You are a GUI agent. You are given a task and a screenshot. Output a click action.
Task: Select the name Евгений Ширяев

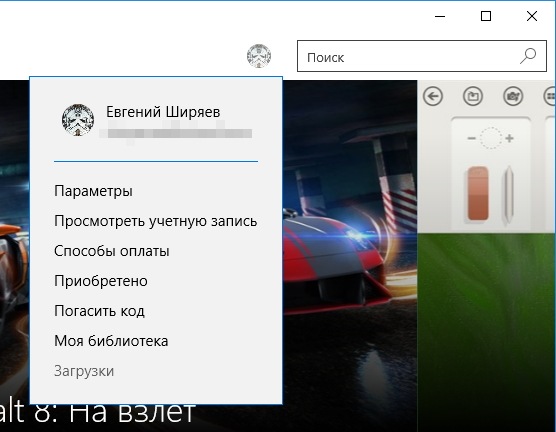pos(163,112)
